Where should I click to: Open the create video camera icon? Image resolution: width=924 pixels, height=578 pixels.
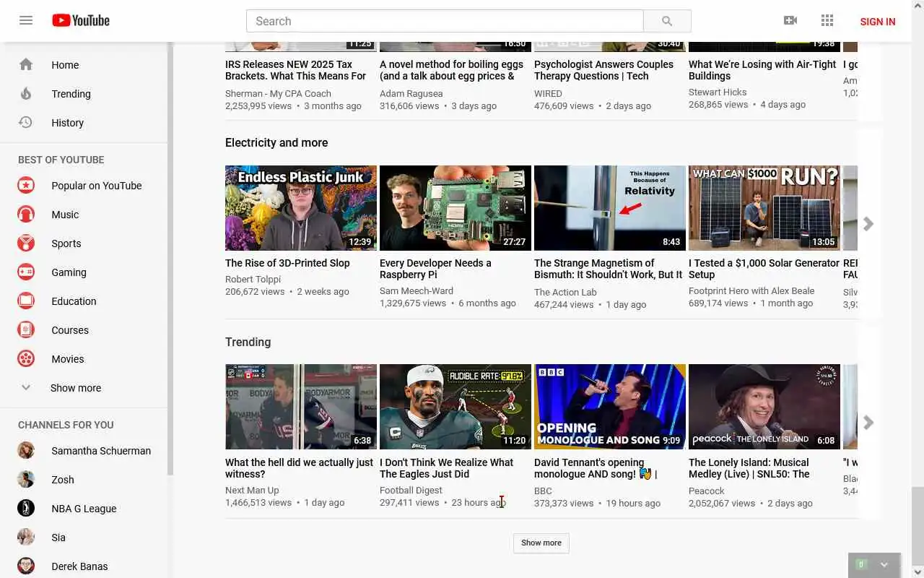[x=790, y=20]
